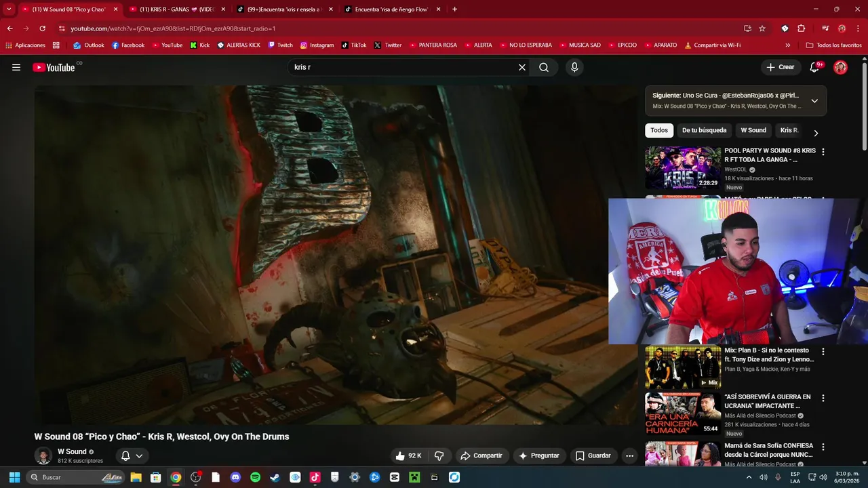Clear the search box with the X

coord(522,67)
